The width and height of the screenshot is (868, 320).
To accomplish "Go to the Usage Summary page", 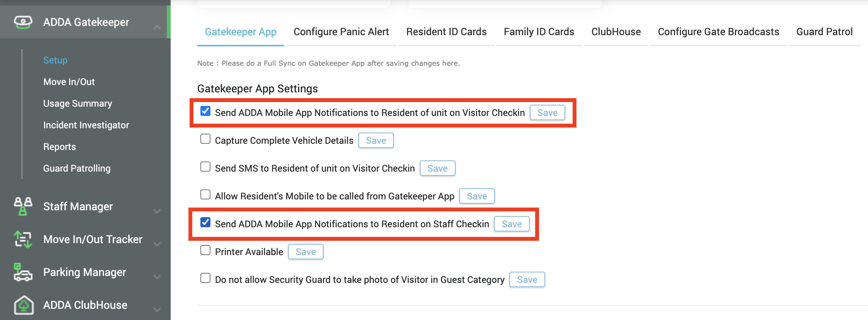I will coord(77,103).
